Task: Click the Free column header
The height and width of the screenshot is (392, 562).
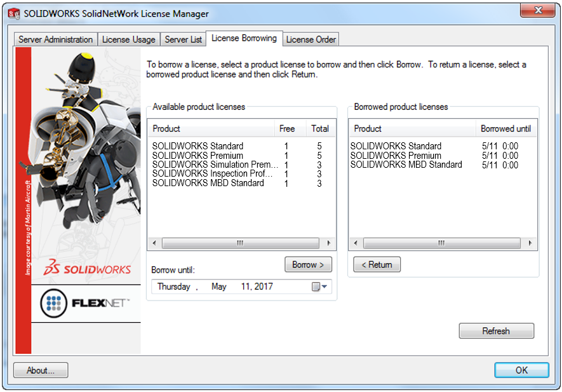Action: coord(290,128)
